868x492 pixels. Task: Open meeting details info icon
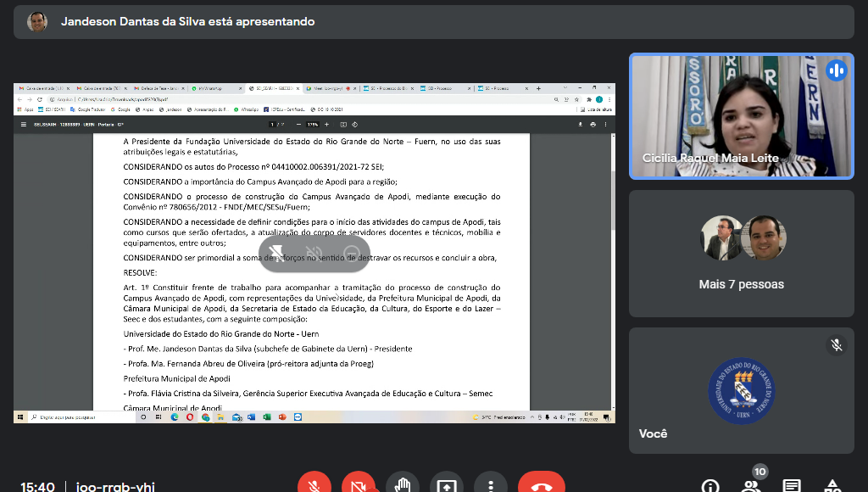coord(710,486)
